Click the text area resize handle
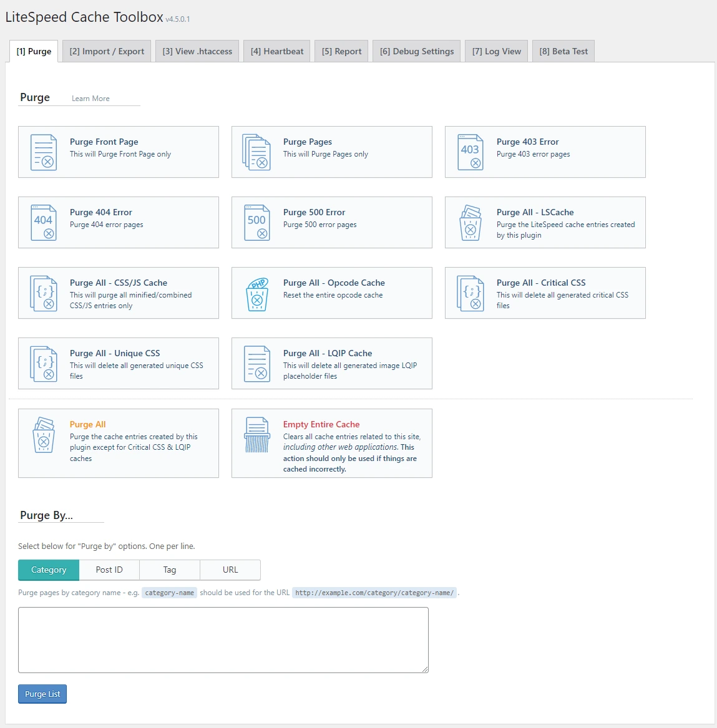Viewport: 717px width, 728px height. click(425, 669)
